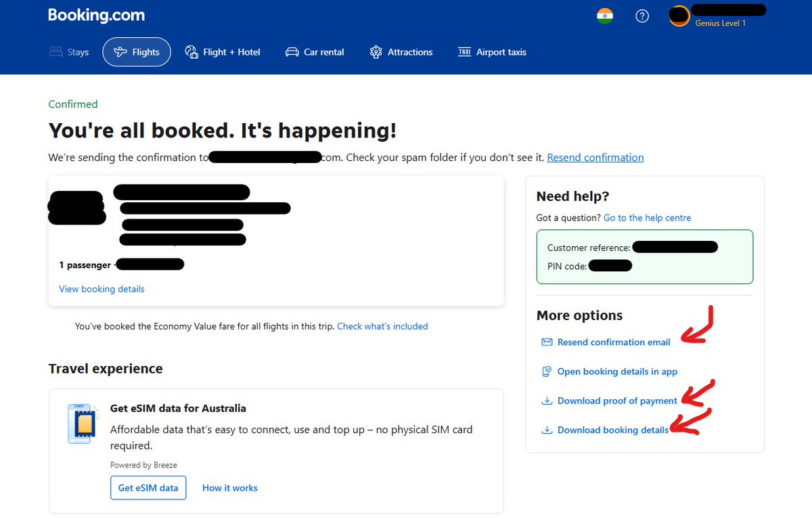Open Check what's included link
Image resolution: width=812 pixels, height=519 pixels.
382,326
